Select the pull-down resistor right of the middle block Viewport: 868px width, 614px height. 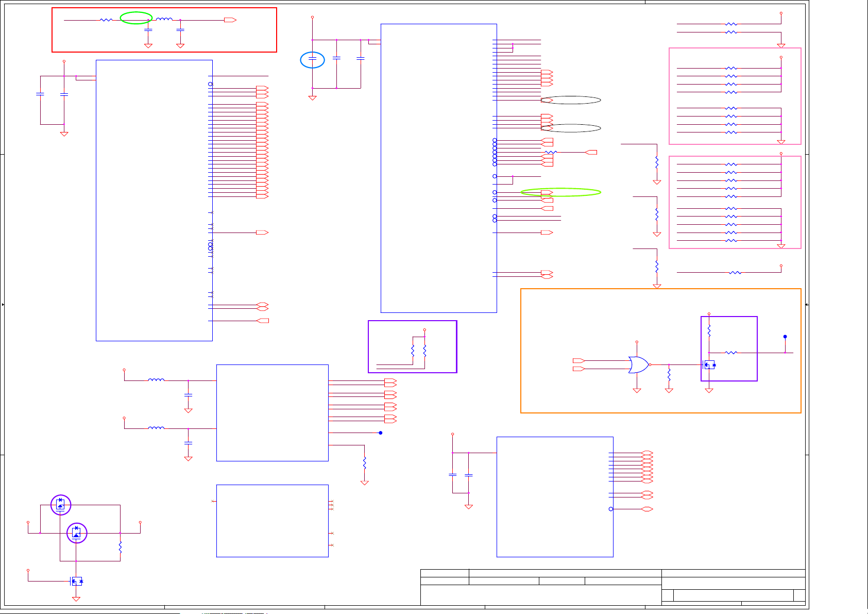click(x=365, y=462)
